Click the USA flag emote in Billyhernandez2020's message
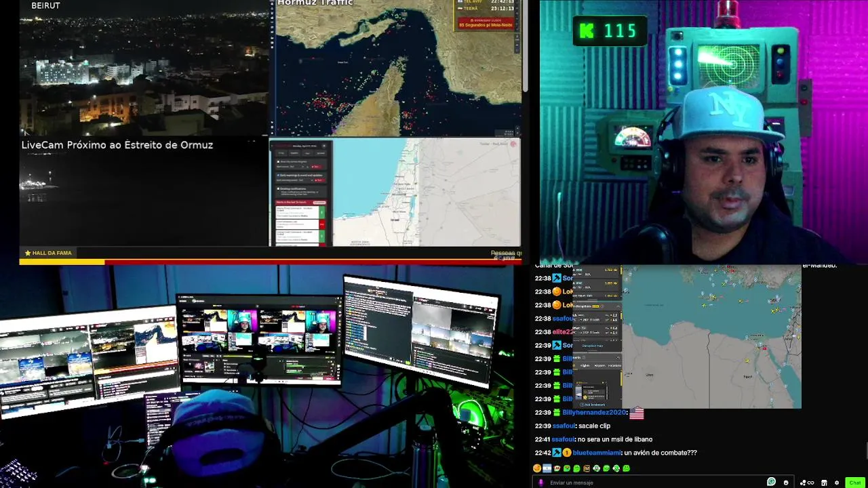 tap(636, 412)
